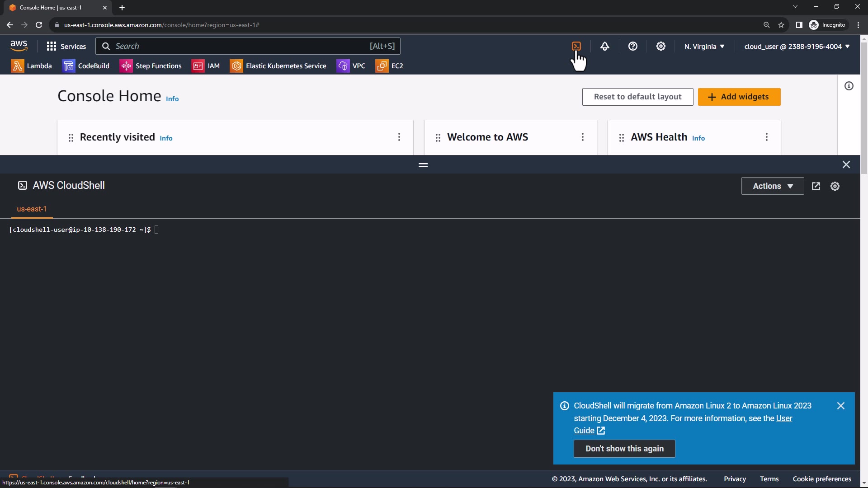Open the AWS support help icon
Image resolution: width=868 pixels, height=488 pixels.
coord(632,46)
